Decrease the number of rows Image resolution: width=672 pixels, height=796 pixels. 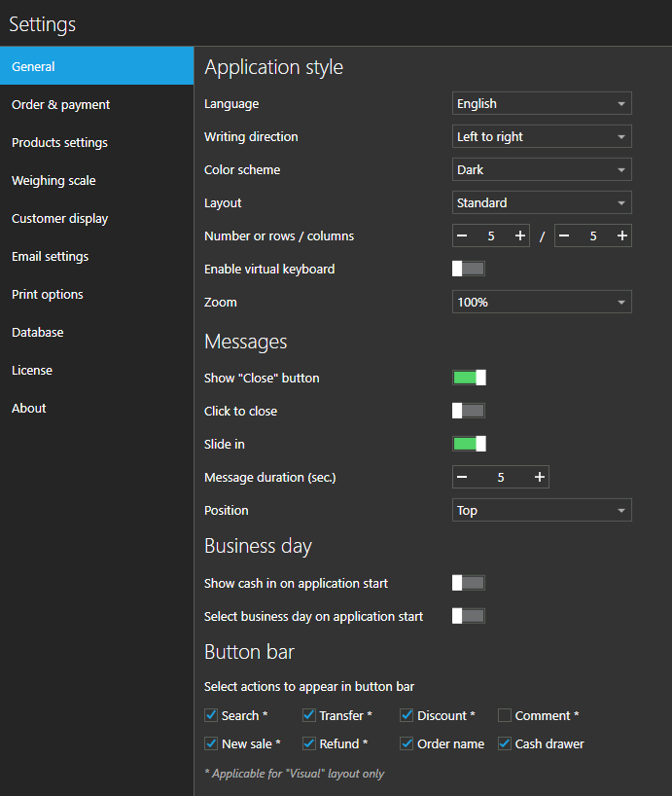tap(462, 235)
